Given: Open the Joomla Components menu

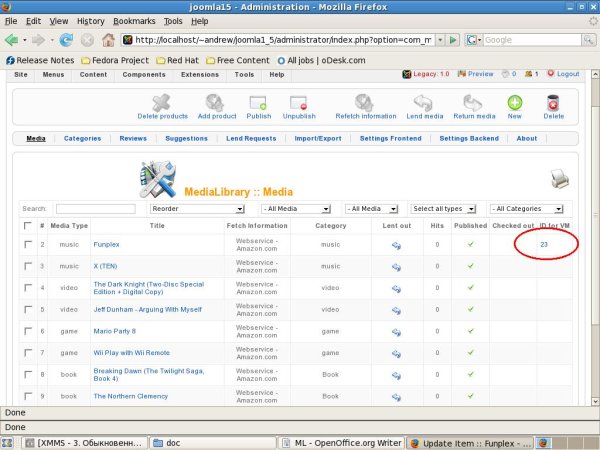Looking at the screenshot, I should click(x=144, y=75).
